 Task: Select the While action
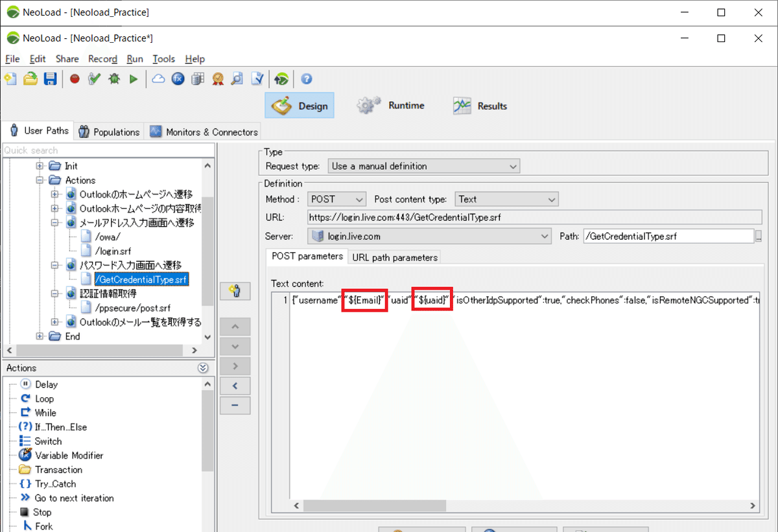click(x=45, y=413)
